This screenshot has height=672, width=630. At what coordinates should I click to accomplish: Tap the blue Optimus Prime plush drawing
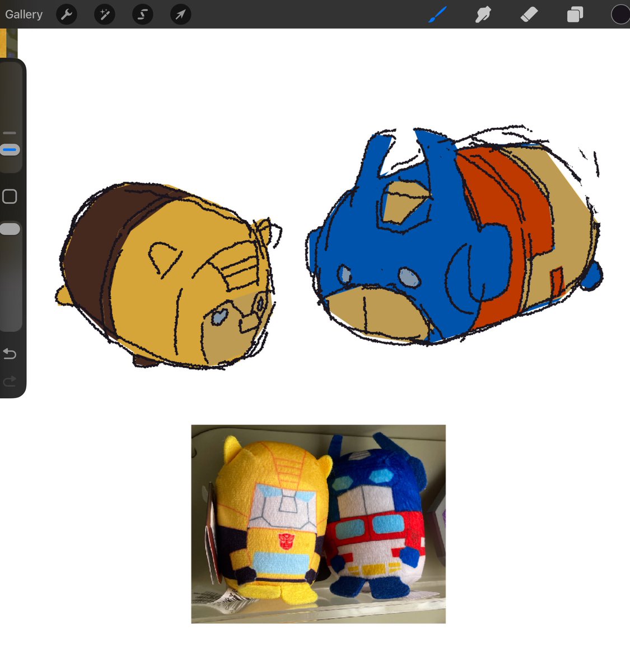454,235
